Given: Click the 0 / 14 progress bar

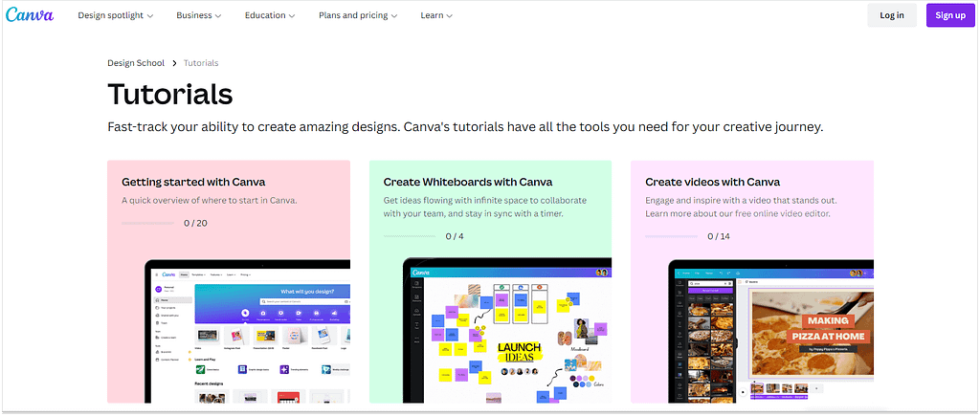Looking at the screenshot, I should click(x=671, y=236).
